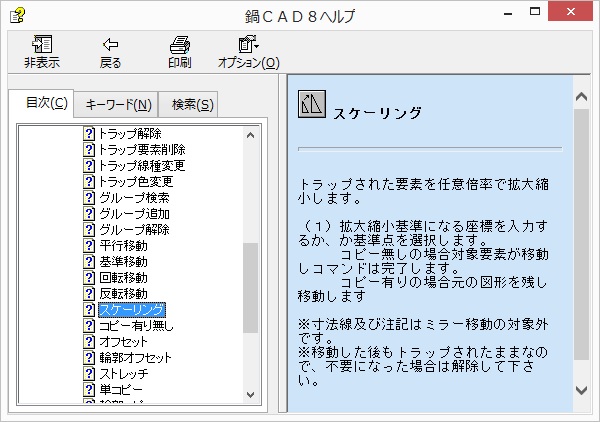Viewport: 600px width, 422px height.
Task: Click the question icon beside スケーリング
Action: [89, 310]
